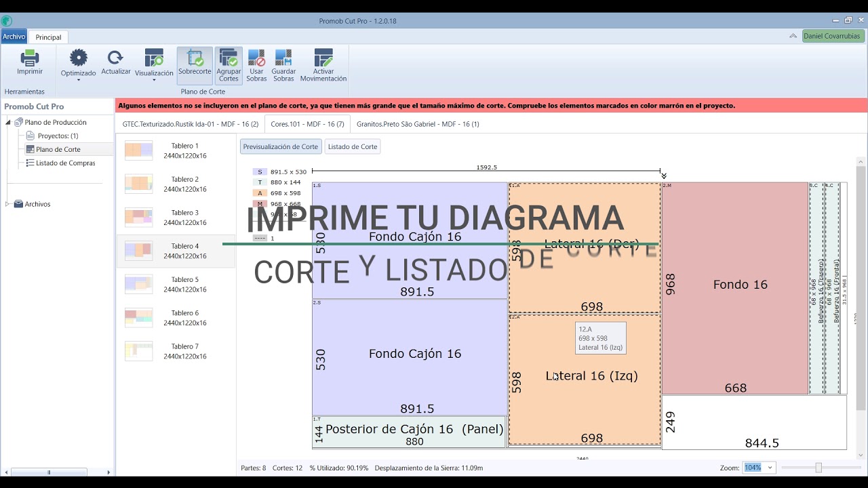Collapse the Plano de Producción tree node

[x=8, y=123]
